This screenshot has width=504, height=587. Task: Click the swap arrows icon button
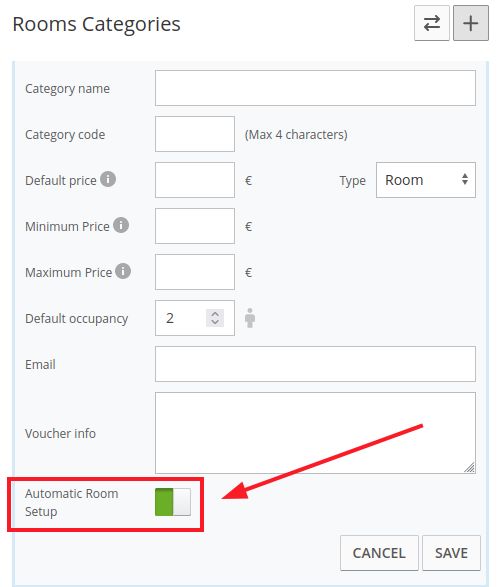click(431, 23)
